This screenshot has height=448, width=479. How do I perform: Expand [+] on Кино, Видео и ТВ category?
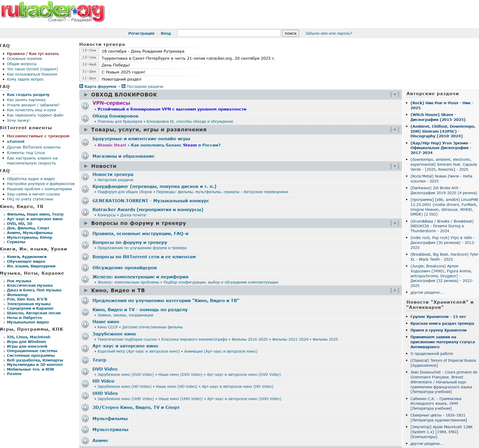[x=395, y=290]
